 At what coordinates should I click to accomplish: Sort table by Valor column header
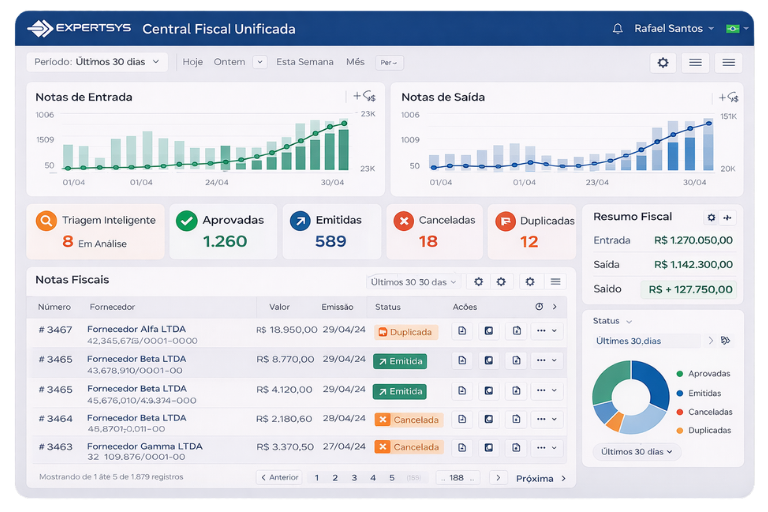(x=279, y=307)
